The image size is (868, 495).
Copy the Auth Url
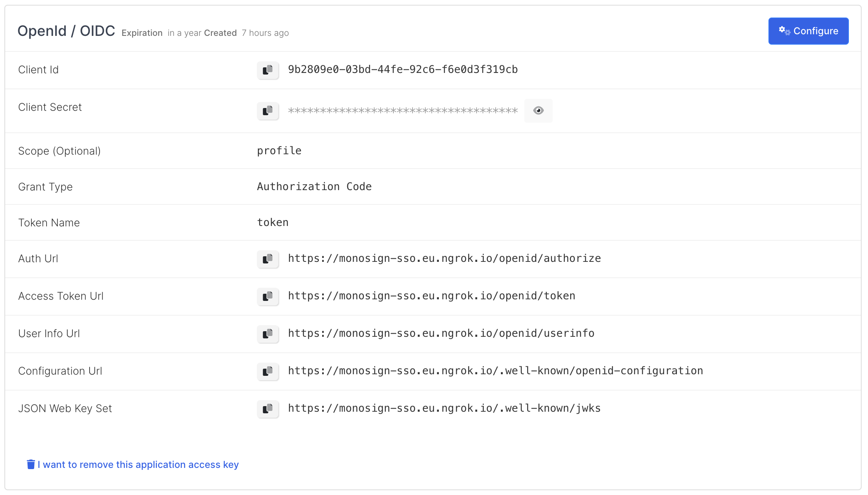(x=268, y=259)
